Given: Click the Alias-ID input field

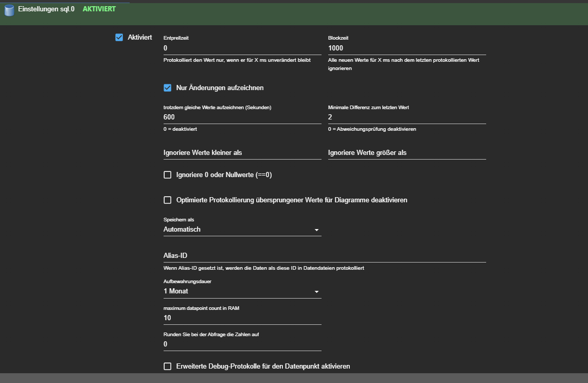Looking at the screenshot, I should coord(325,255).
